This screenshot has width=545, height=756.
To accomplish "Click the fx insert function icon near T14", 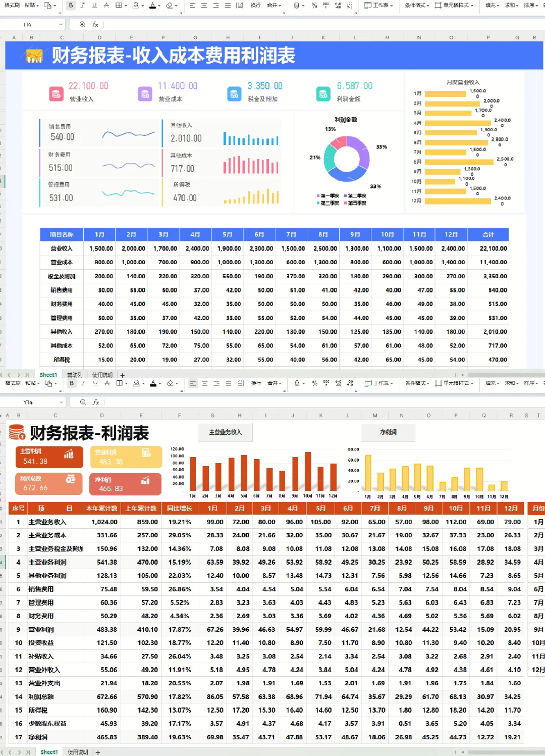I will 95,24.
